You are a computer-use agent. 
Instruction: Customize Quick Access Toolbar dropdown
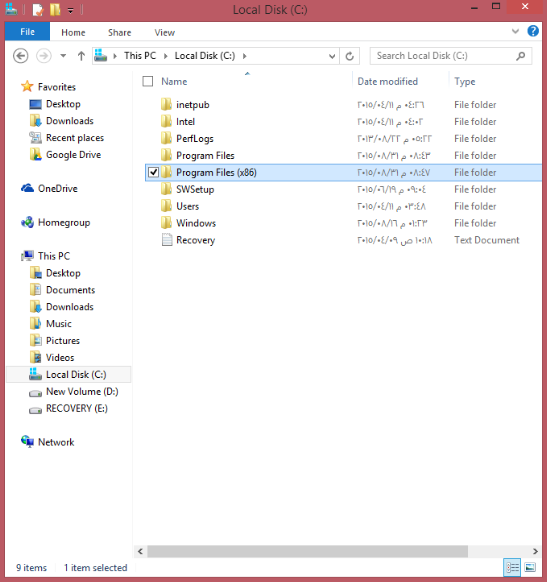pos(71,10)
